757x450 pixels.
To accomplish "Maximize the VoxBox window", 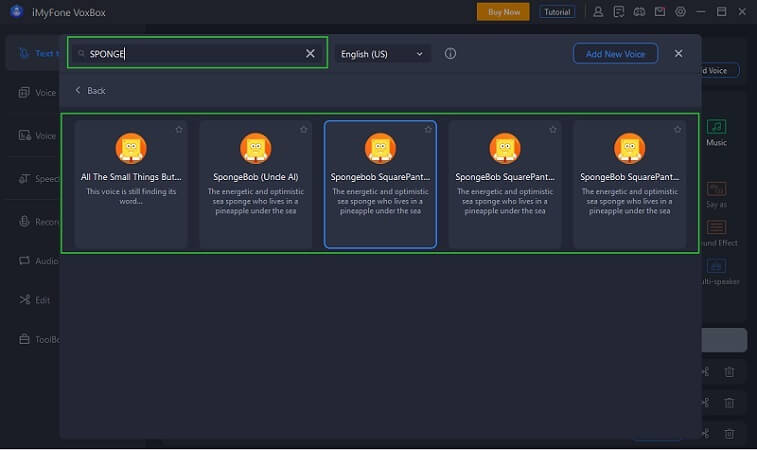I will [x=721, y=12].
